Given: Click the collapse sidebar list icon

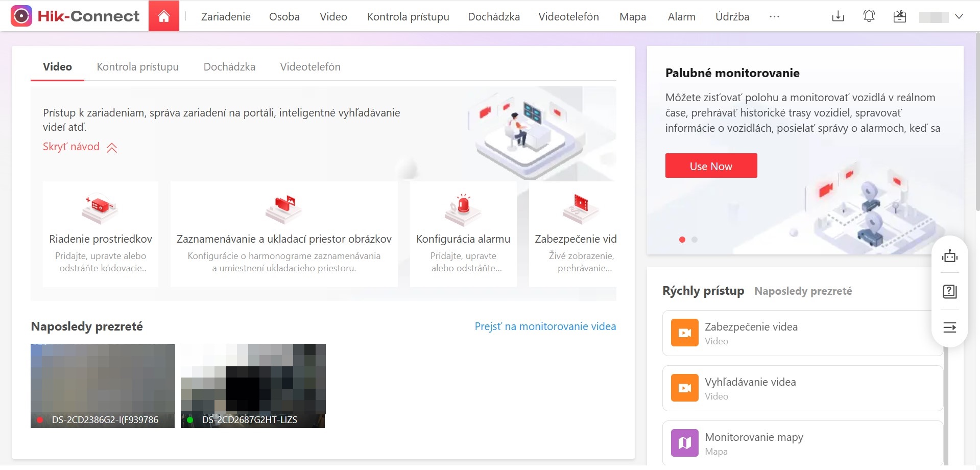Looking at the screenshot, I should click(949, 327).
